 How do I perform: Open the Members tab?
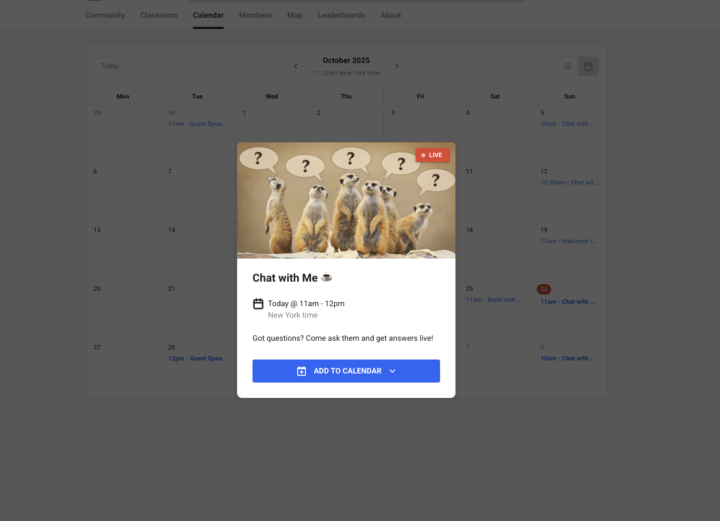tap(255, 15)
